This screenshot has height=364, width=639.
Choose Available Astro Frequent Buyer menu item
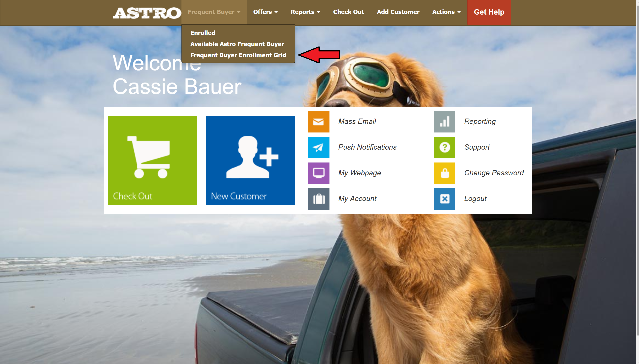(237, 44)
